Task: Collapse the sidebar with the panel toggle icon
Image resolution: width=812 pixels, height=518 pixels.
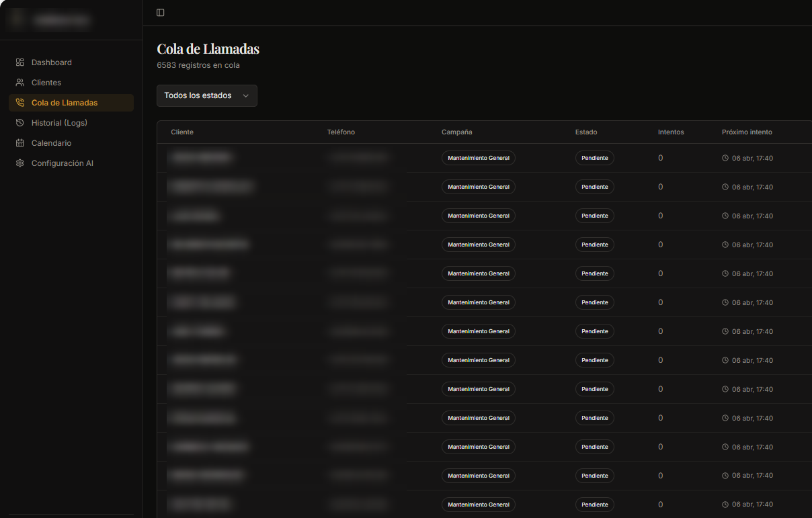Action: coord(160,13)
